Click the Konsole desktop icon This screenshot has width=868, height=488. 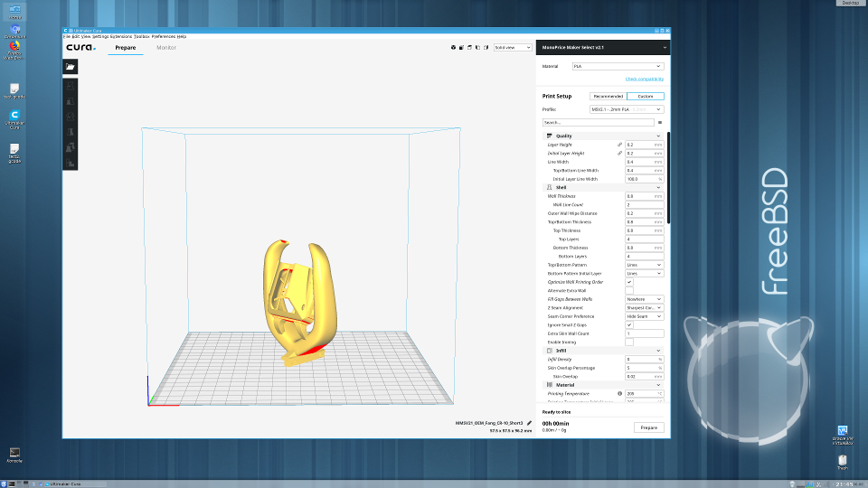point(14,451)
